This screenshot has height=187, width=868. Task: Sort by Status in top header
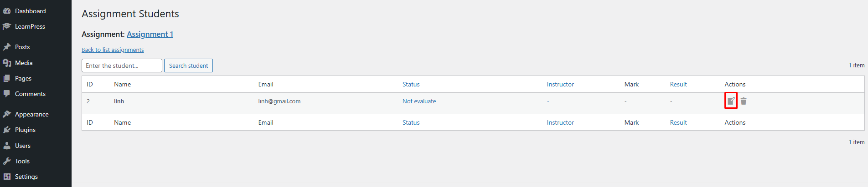(x=411, y=84)
